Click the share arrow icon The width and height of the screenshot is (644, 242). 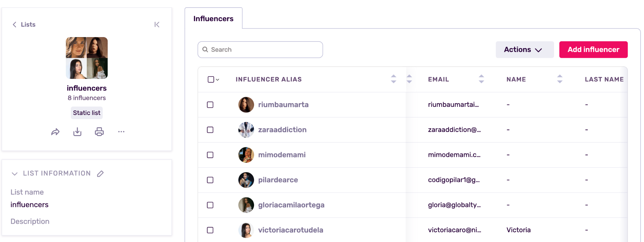click(x=55, y=132)
